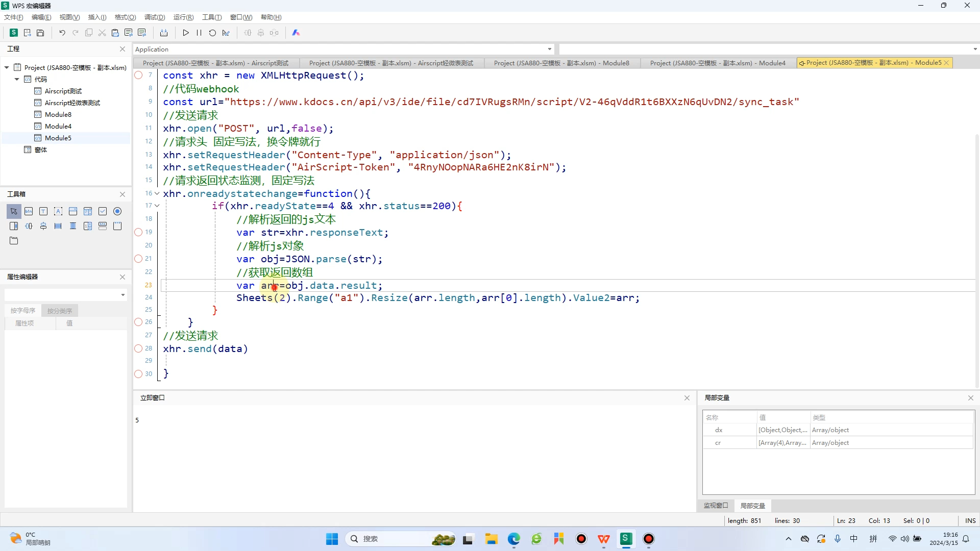Collapse the Project JSA880 tree node
980x551 pixels.
tap(7, 67)
